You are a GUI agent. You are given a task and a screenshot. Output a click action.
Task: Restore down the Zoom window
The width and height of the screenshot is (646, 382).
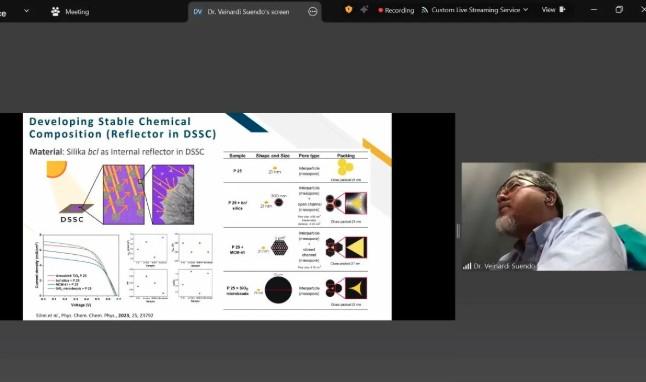coord(619,9)
